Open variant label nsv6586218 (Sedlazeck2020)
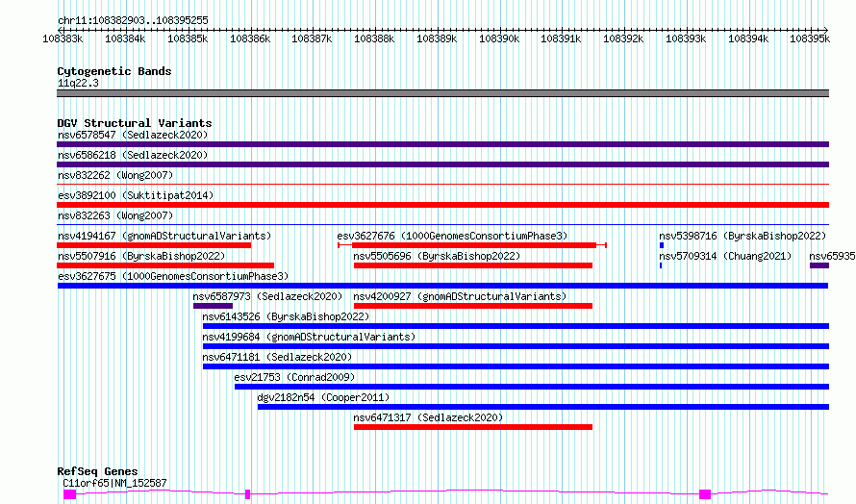Image resolution: width=856 pixels, height=504 pixels. (133, 155)
